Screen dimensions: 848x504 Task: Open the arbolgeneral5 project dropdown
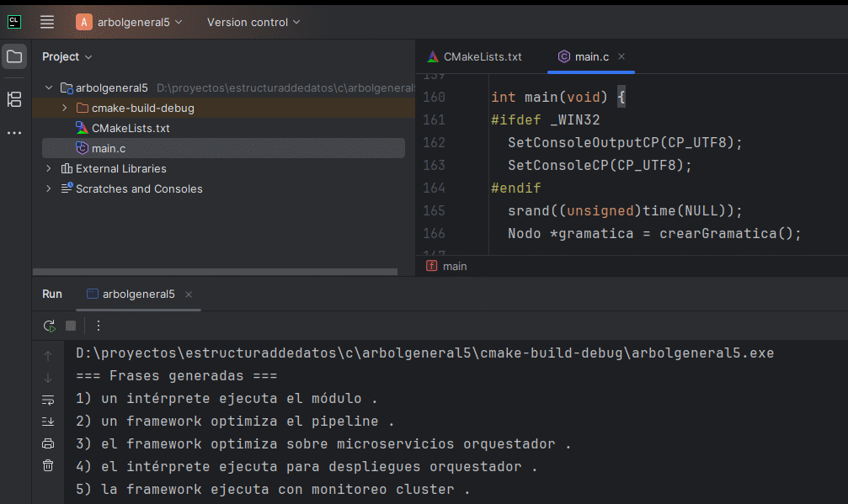pos(129,22)
